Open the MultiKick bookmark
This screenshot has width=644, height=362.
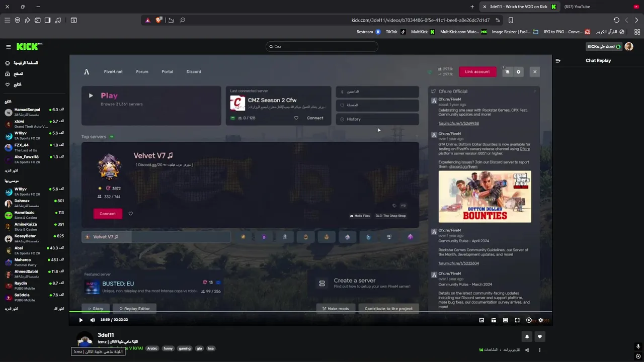[423, 32]
